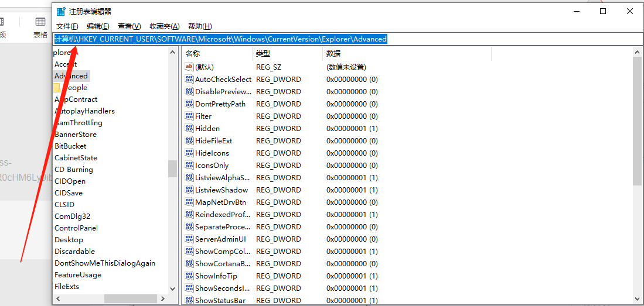This screenshot has width=644, height=306.
Task: Click the Hidden value data 0x00000001 (1)
Action: coord(352,128)
